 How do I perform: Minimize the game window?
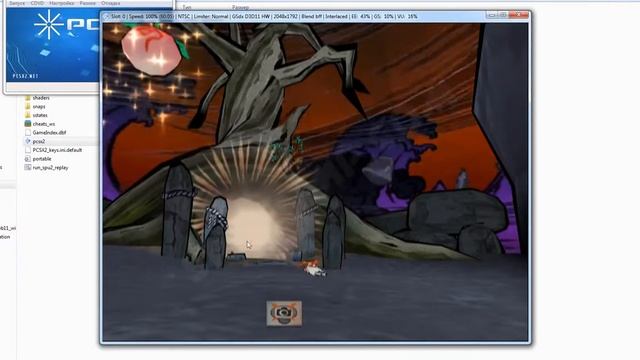click(492, 15)
